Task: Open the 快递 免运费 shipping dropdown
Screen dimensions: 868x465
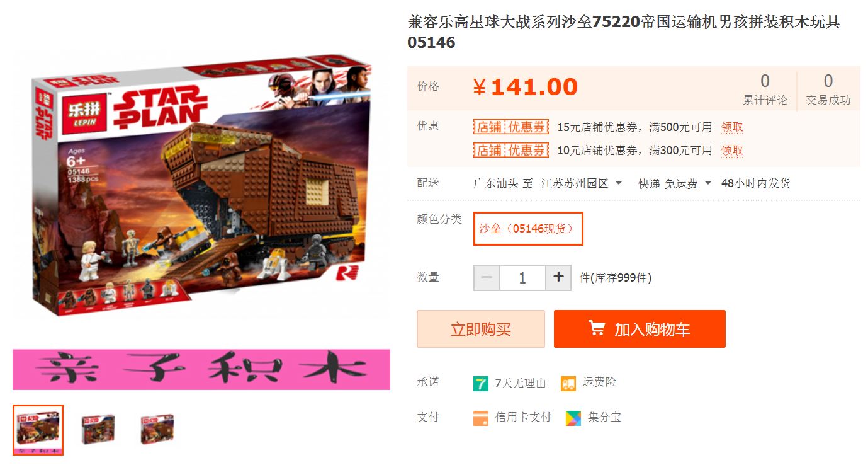Action: pos(675,183)
